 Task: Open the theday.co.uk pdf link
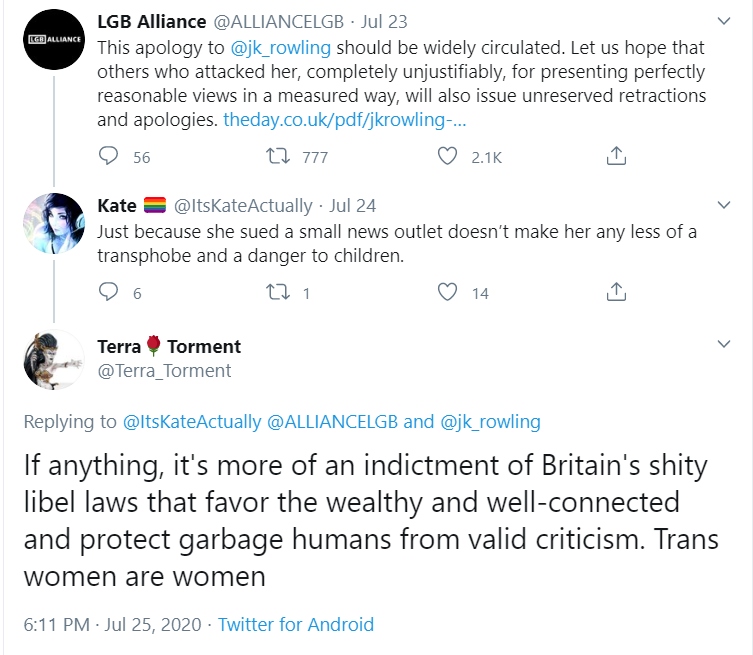point(345,120)
